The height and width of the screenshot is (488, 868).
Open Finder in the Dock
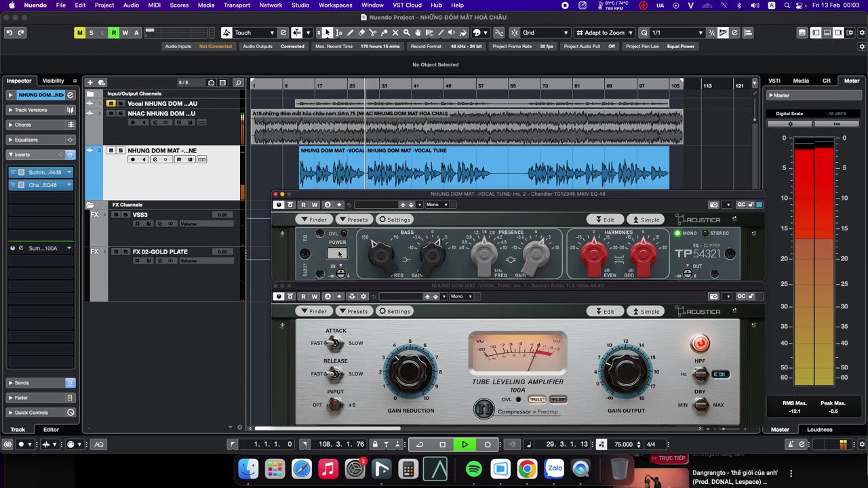tap(248, 469)
